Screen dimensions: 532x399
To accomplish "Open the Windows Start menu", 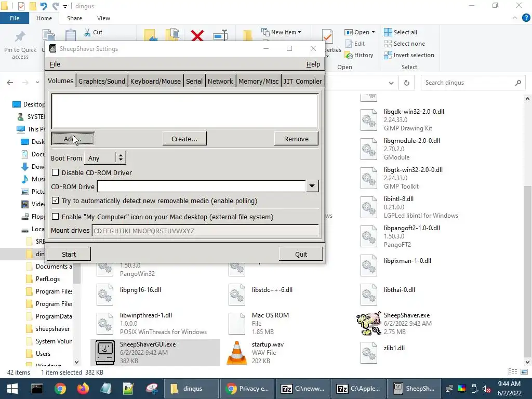I will [12, 389].
